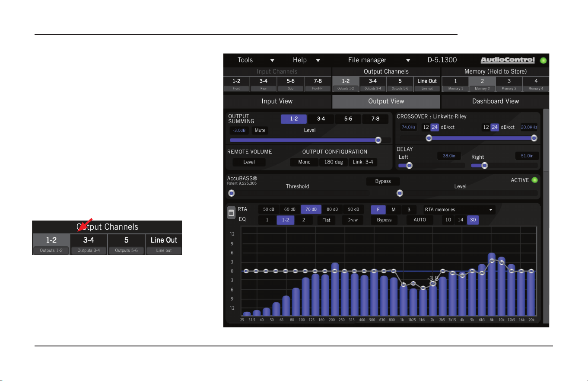Run AUTO equalization
588x381 pixels.
point(420,220)
